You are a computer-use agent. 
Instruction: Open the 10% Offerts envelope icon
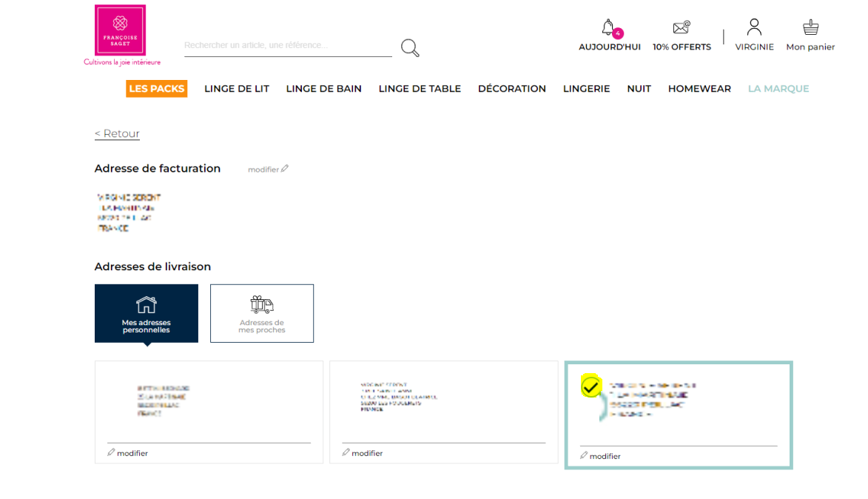(682, 27)
